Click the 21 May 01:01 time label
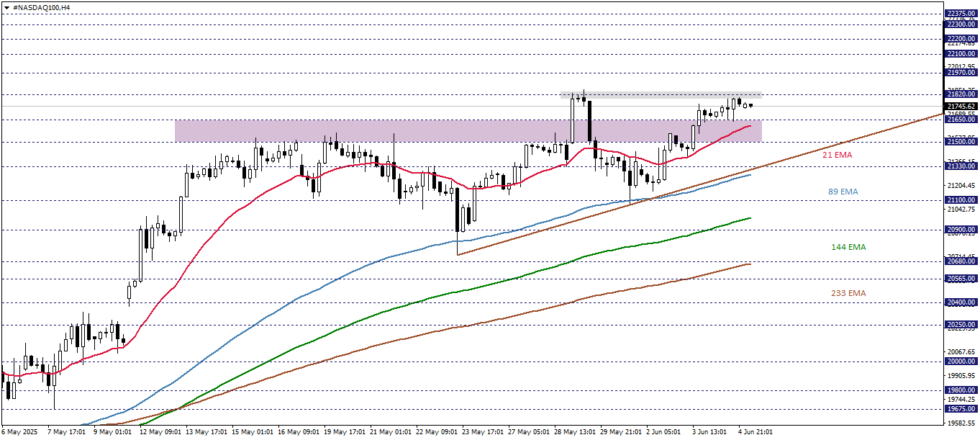Viewport: 980px width, 440px height. coord(391,432)
